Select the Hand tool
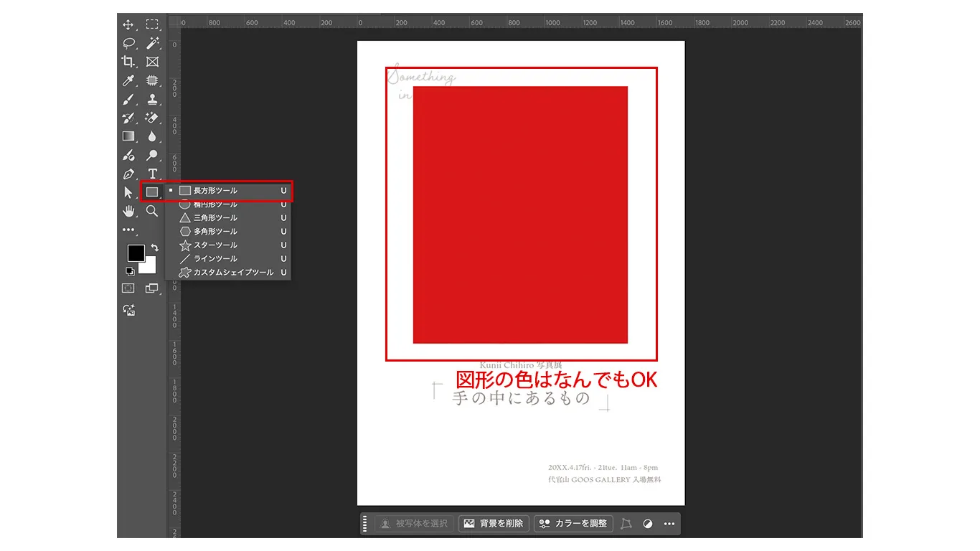980x551 pixels. pos(128,211)
